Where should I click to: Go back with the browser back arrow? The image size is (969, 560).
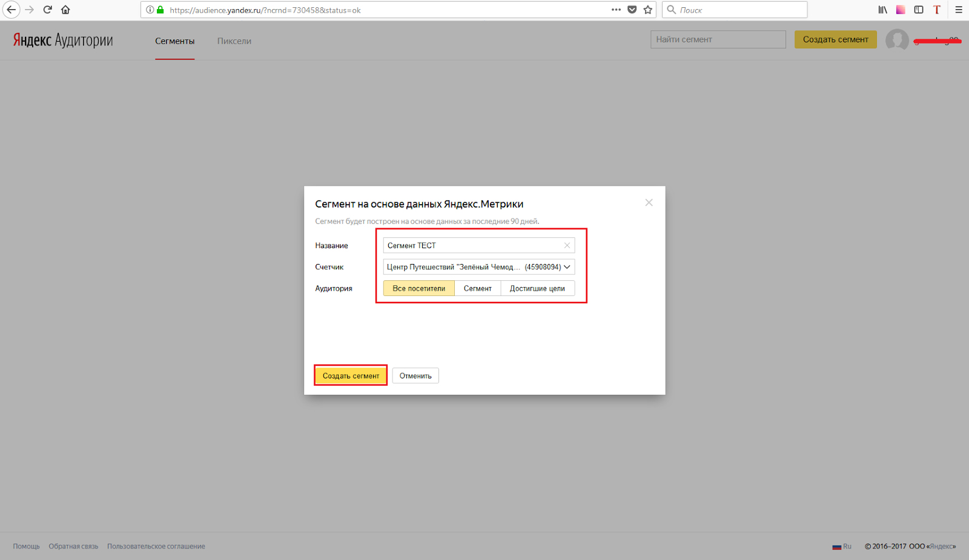[x=11, y=10]
